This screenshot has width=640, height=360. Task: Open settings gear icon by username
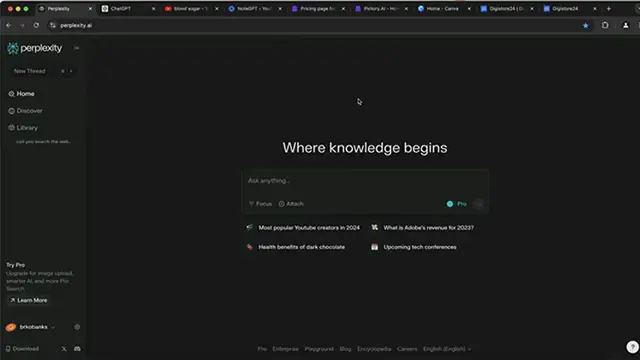[x=77, y=327]
